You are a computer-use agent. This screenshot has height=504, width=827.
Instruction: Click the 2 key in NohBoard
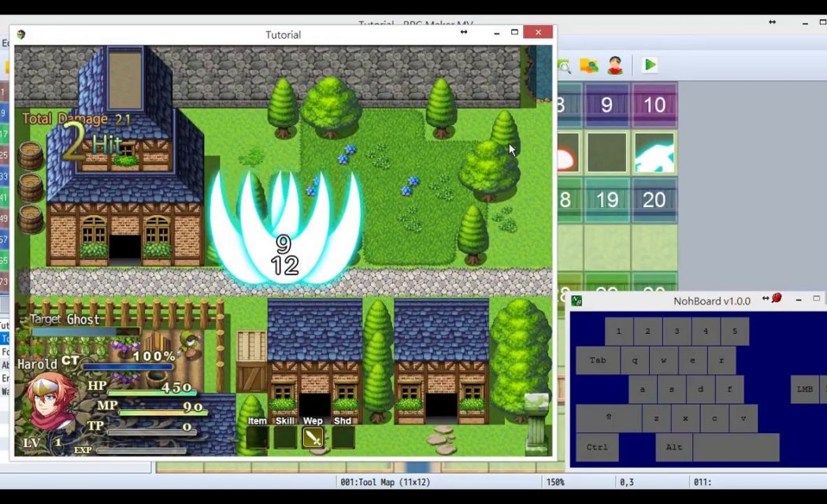[x=647, y=331]
